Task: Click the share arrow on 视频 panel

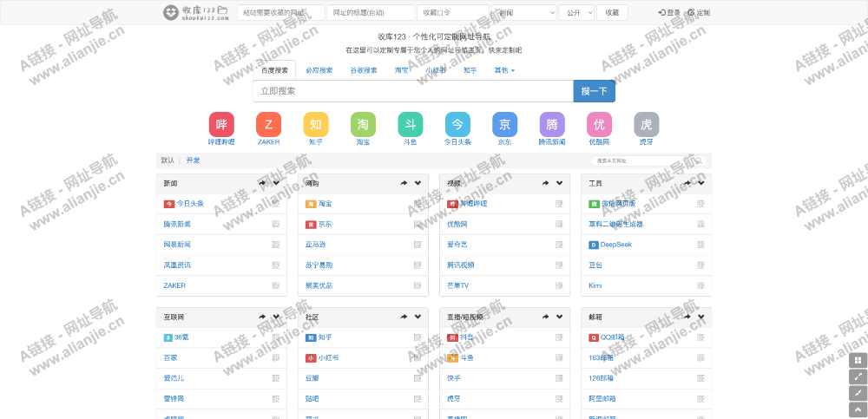Action: click(546, 183)
